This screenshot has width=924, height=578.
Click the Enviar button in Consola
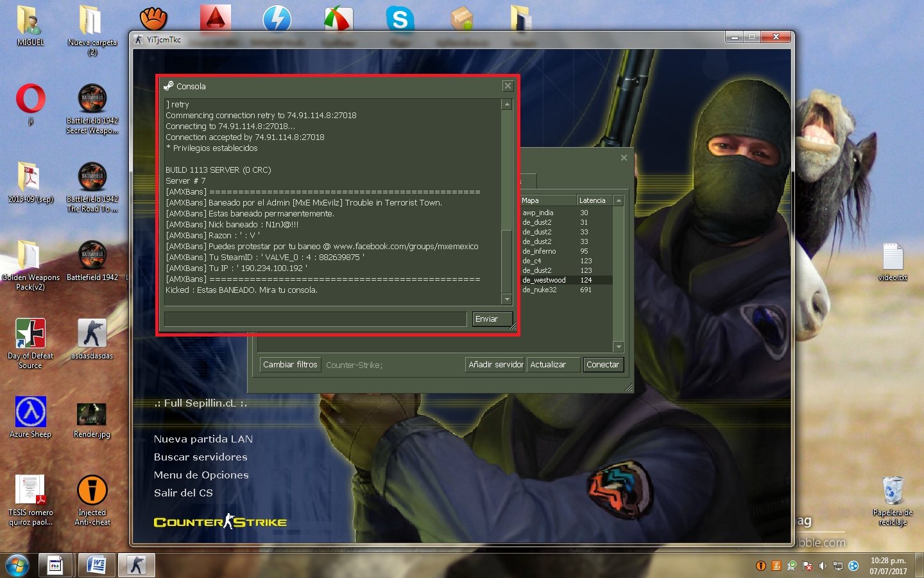[x=492, y=319]
